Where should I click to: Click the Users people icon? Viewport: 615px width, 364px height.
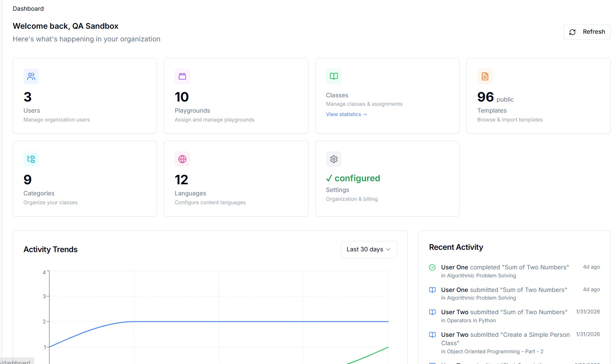click(31, 76)
